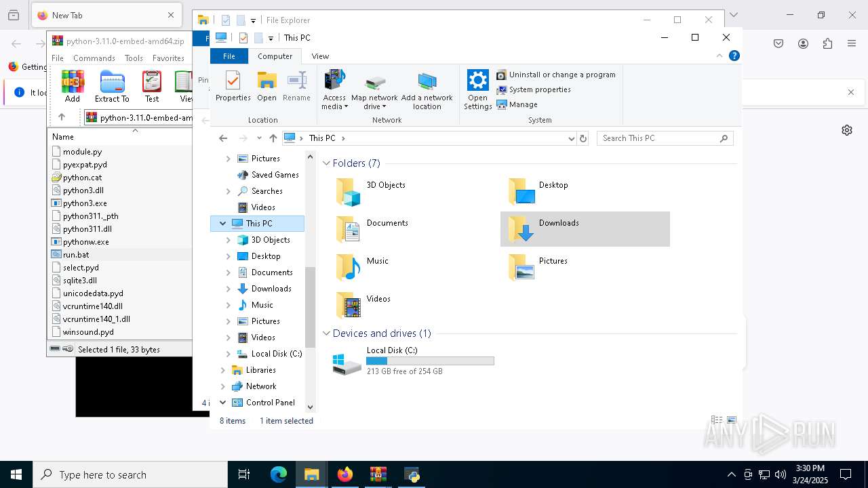Select Saved Games in navigation tree
This screenshot has height=488, width=868.
tap(268, 175)
